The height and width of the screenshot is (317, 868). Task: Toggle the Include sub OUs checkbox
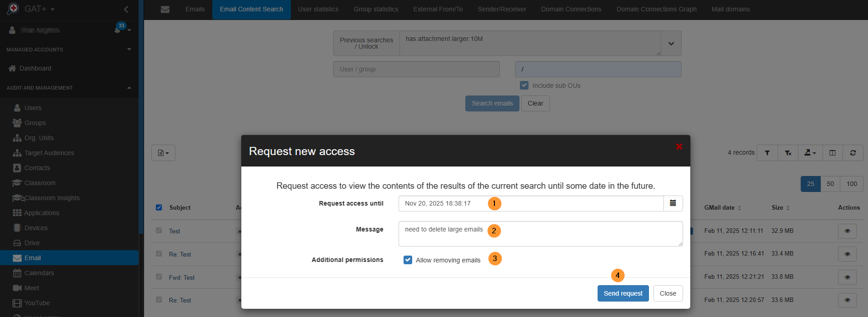point(524,85)
